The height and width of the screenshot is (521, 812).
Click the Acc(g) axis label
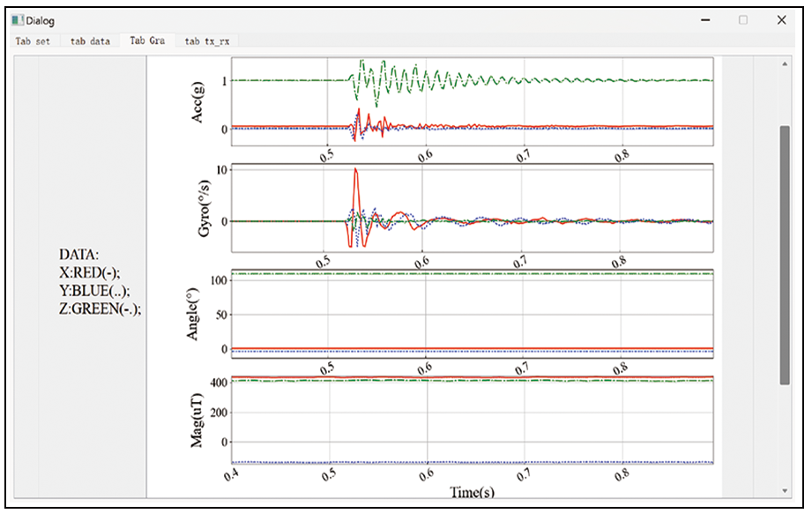[197, 102]
